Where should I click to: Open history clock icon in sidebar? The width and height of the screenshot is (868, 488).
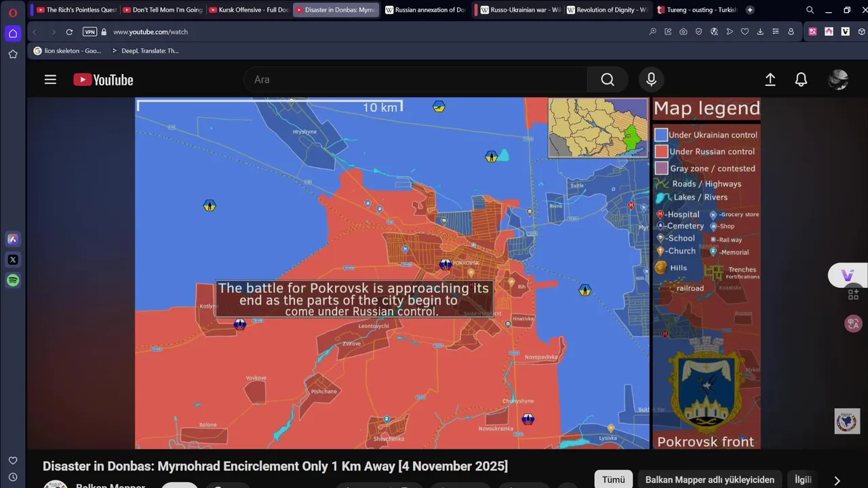click(x=13, y=477)
